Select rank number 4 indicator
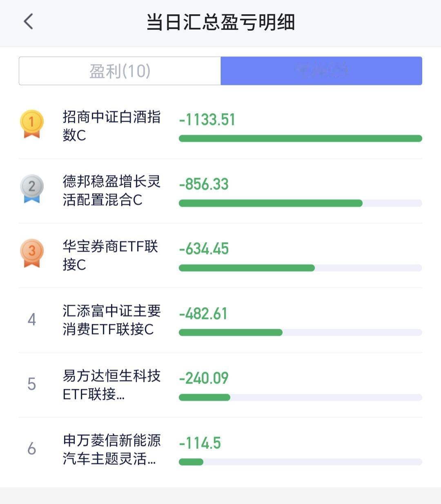This screenshot has width=441, height=504. point(32,319)
